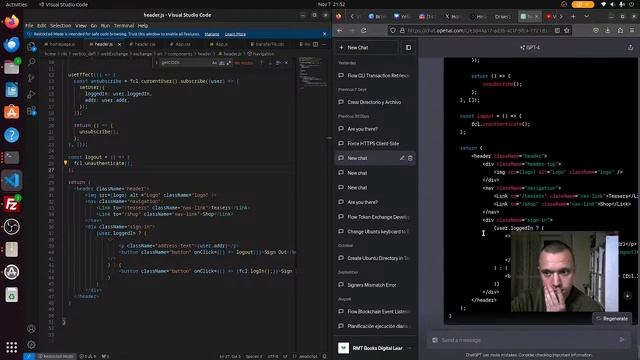
Task: Open Run and Debug view in VS Code
Action: click(31, 94)
